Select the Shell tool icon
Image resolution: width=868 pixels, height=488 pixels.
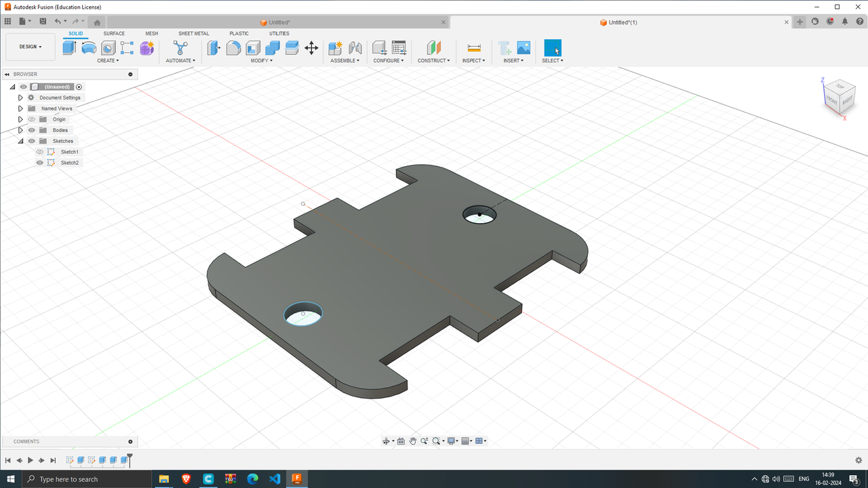(253, 47)
